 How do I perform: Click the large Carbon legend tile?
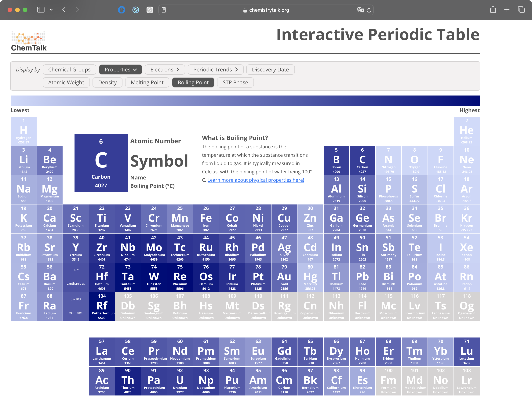click(x=101, y=163)
